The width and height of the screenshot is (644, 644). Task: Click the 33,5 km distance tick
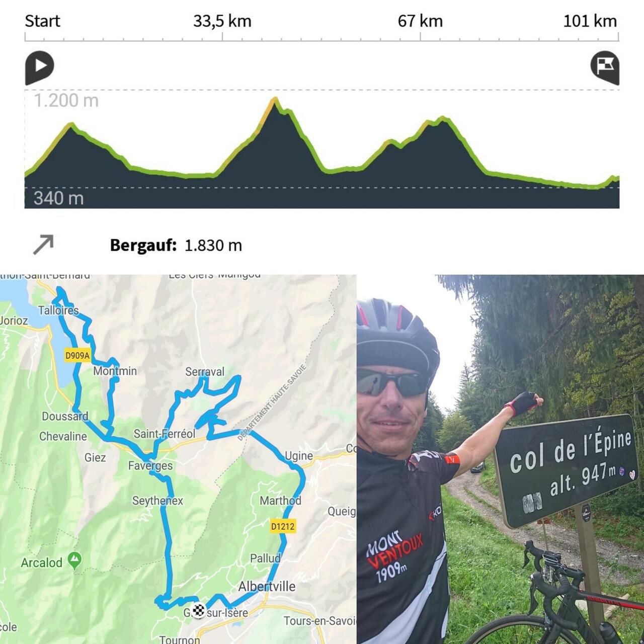[222, 21]
